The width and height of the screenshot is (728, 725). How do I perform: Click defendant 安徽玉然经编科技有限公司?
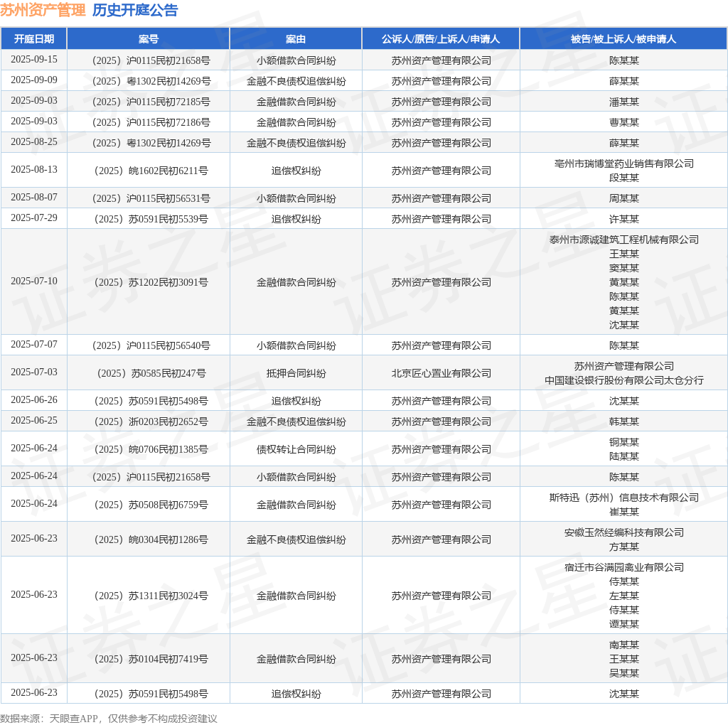tap(624, 532)
